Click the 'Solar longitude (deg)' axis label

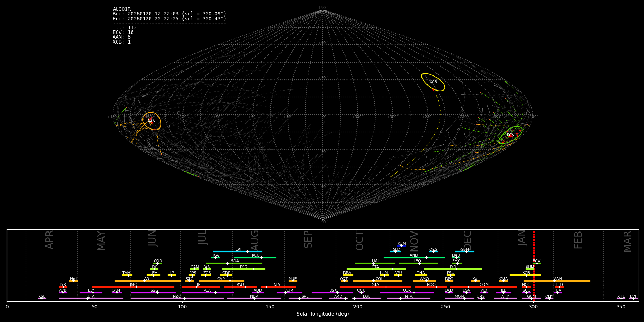[323, 314]
